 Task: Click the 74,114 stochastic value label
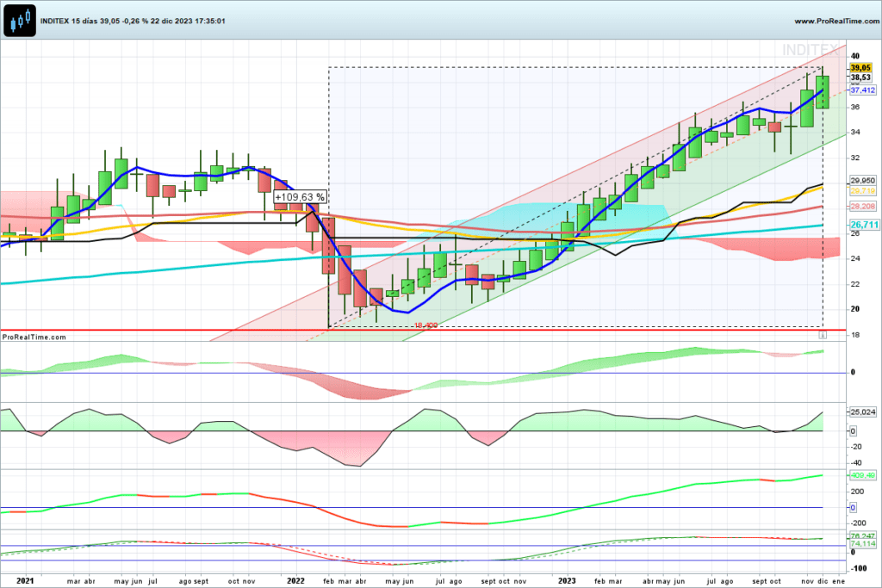[862, 544]
